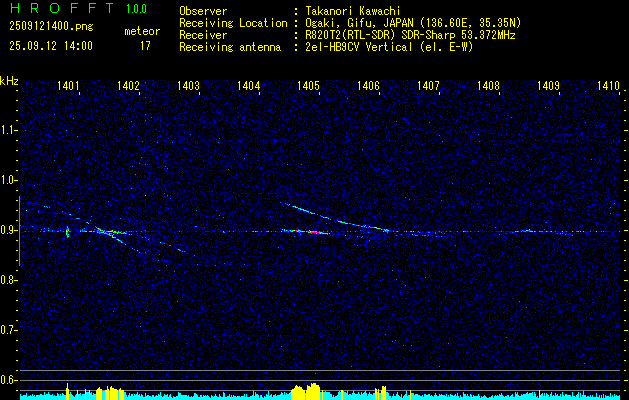Click the Receiving Location label
The image size is (629, 400).
pyautogui.click(x=233, y=23)
